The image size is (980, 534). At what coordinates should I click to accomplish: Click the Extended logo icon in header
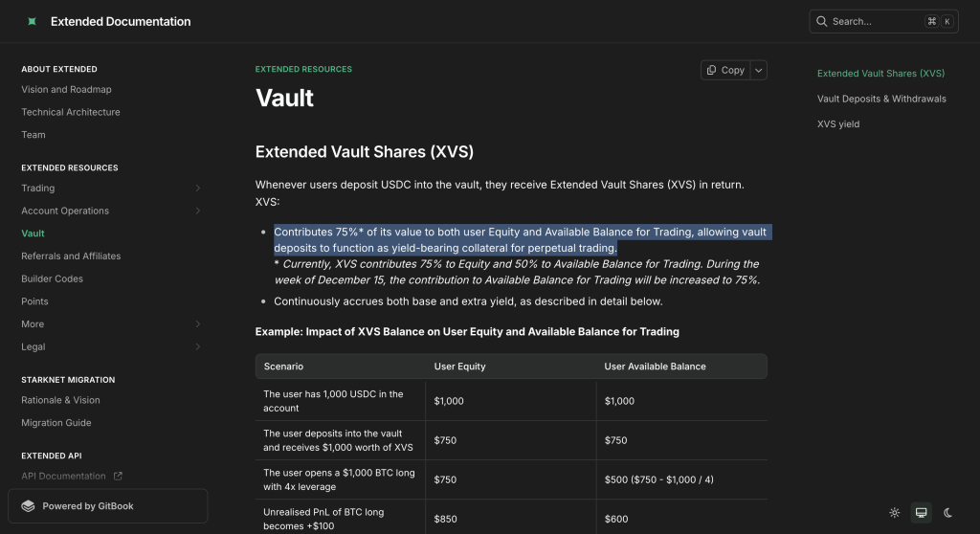pos(32,21)
